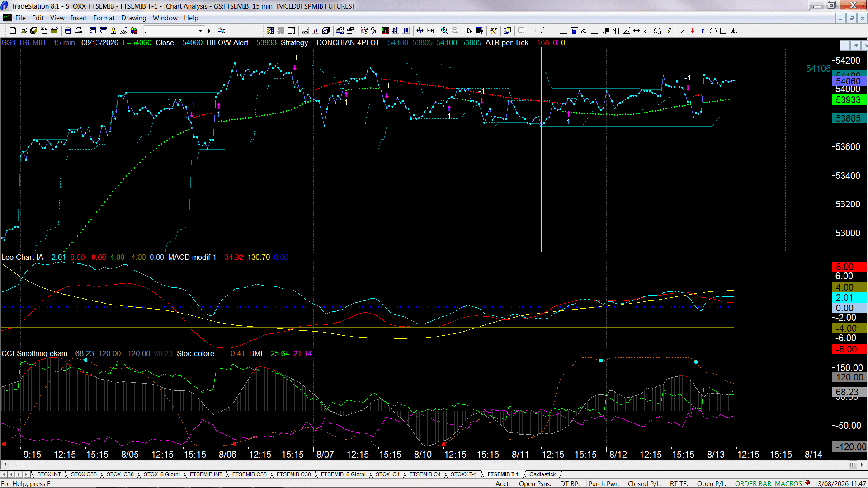868x488 pixels.
Task: Click the 53805 Donchian price label
Action: [x=849, y=118]
